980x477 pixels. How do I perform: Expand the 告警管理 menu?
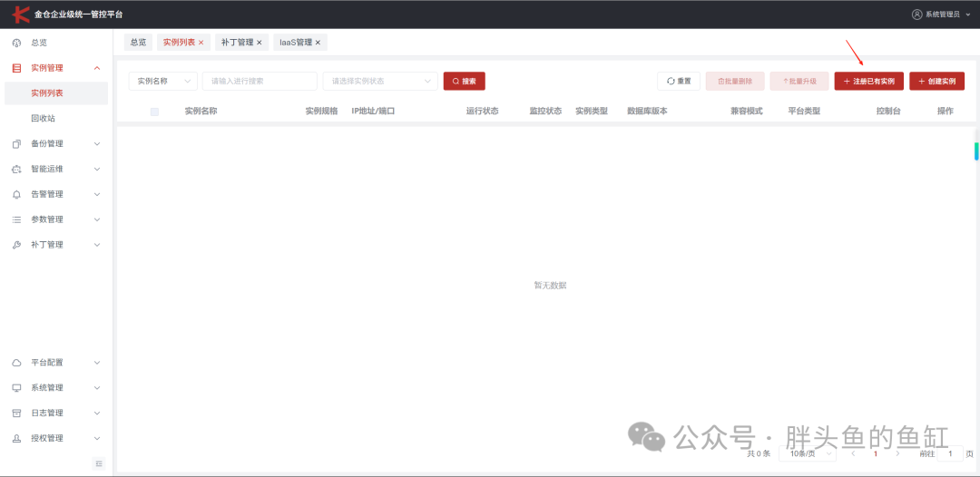click(x=97, y=194)
